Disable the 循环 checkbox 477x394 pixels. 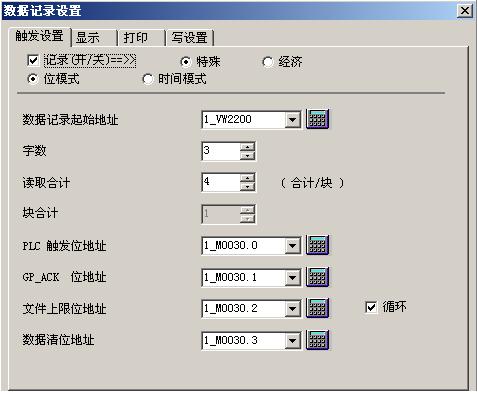[371, 307]
